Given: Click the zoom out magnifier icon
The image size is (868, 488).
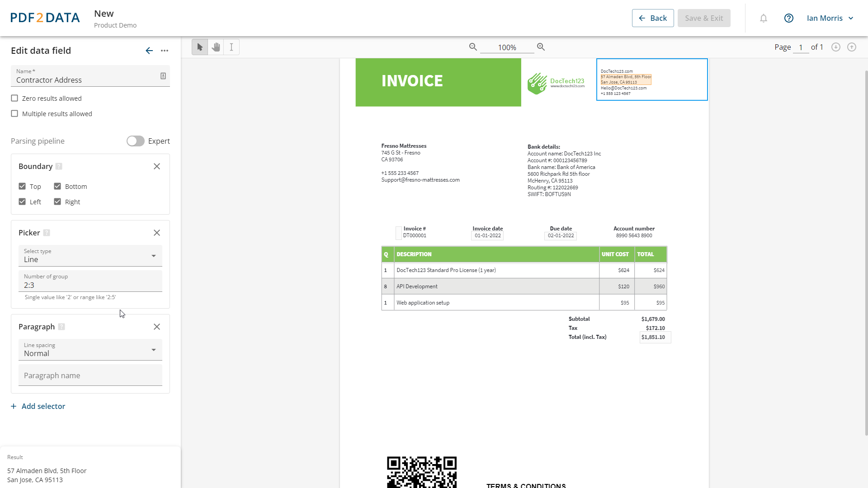Looking at the screenshot, I should [473, 47].
